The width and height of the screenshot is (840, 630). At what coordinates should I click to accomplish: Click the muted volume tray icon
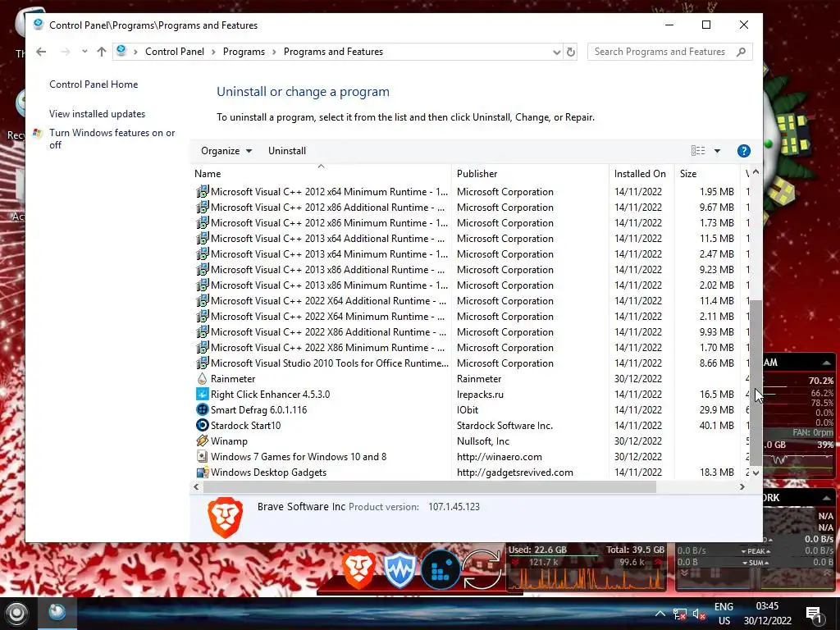tap(699, 614)
